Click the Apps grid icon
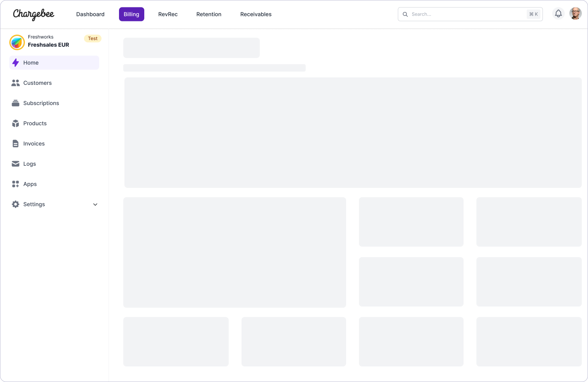The width and height of the screenshot is (588, 382). tap(16, 184)
